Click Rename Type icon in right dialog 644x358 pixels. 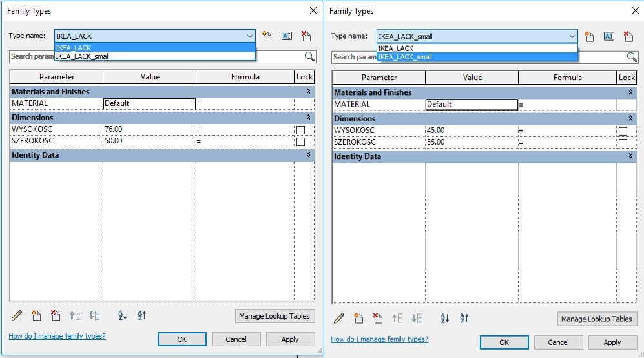pyautogui.click(x=609, y=37)
